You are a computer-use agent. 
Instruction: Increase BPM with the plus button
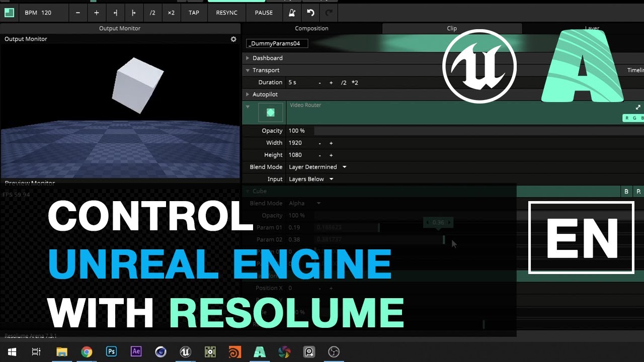pyautogui.click(x=97, y=13)
